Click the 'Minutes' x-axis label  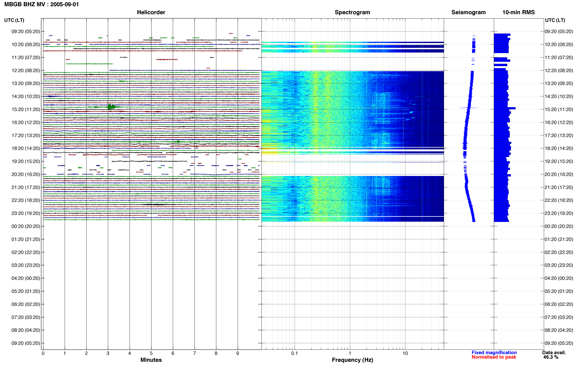(x=151, y=360)
